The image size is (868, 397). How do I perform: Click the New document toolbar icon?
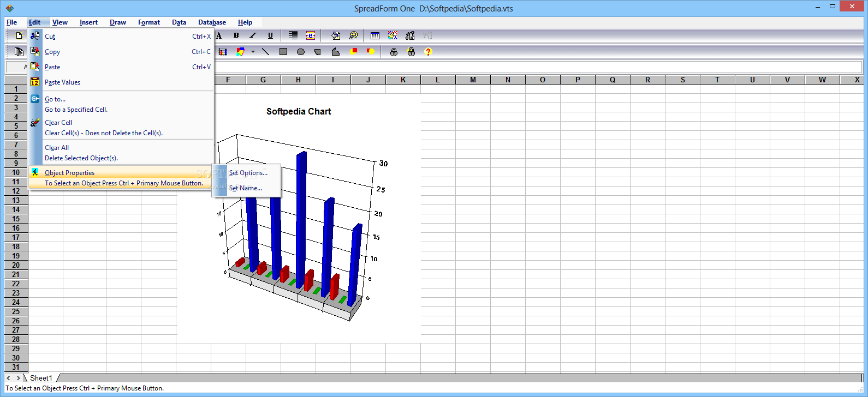(x=19, y=35)
